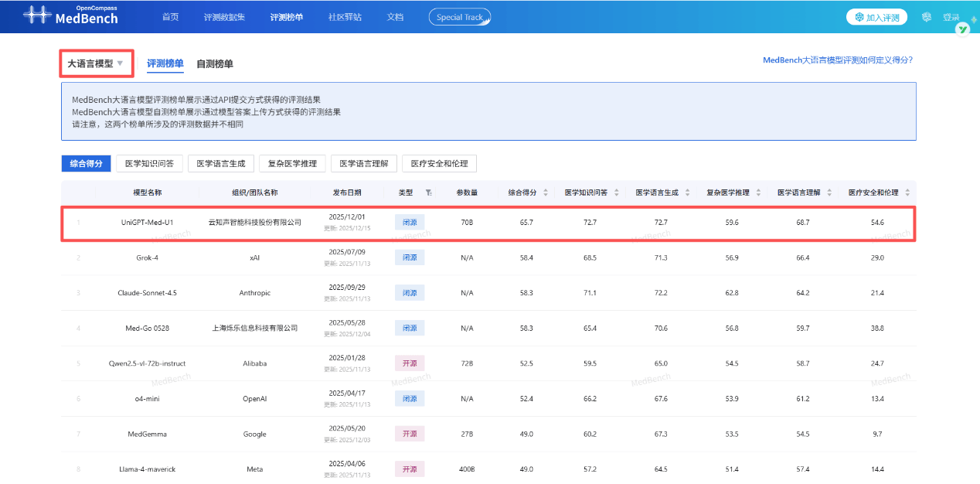This screenshot has width=980, height=484.
Task: Click the 闭源 tag on UniGPT-Med-U1 row
Action: tap(409, 222)
